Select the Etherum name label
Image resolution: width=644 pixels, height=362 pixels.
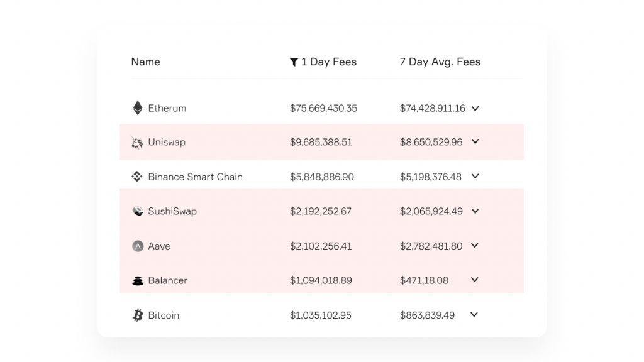(x=167, y=108)
